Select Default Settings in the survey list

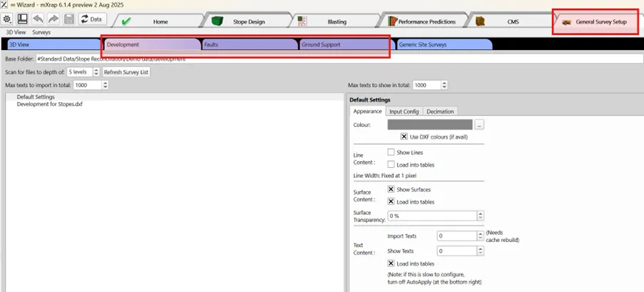coord(36,97)
